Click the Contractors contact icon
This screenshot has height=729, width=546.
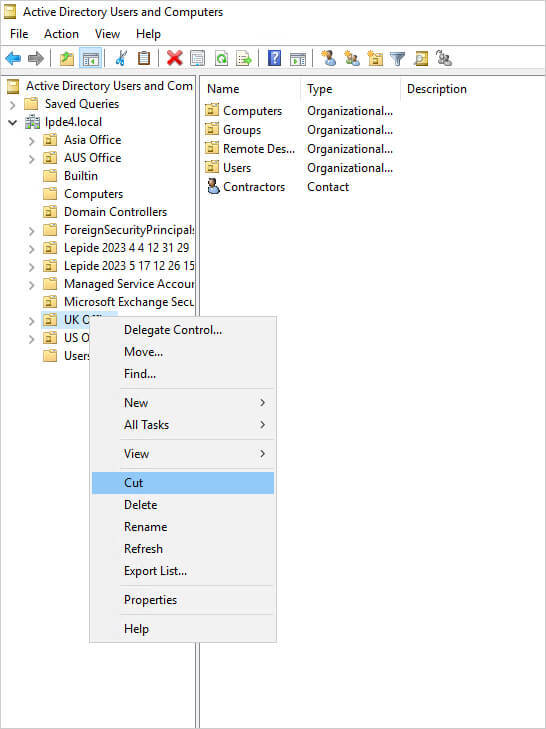[213, 186]
